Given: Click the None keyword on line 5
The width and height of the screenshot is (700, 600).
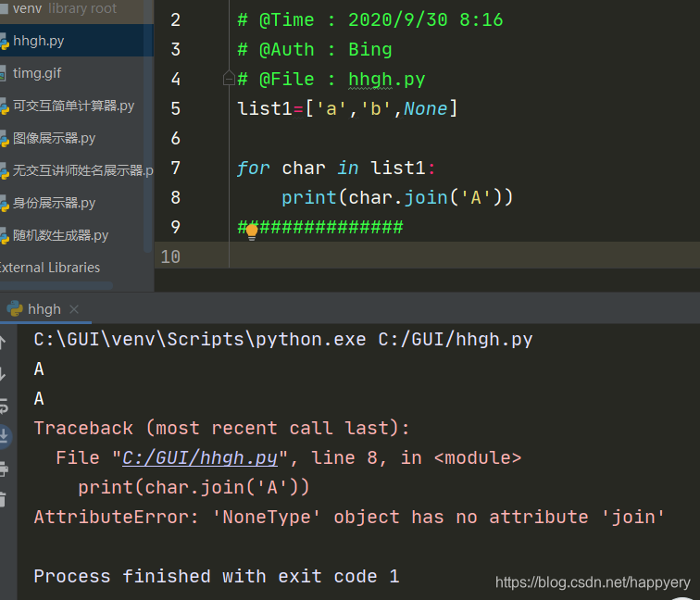Looking at the screenshot, I should point(425,108).
